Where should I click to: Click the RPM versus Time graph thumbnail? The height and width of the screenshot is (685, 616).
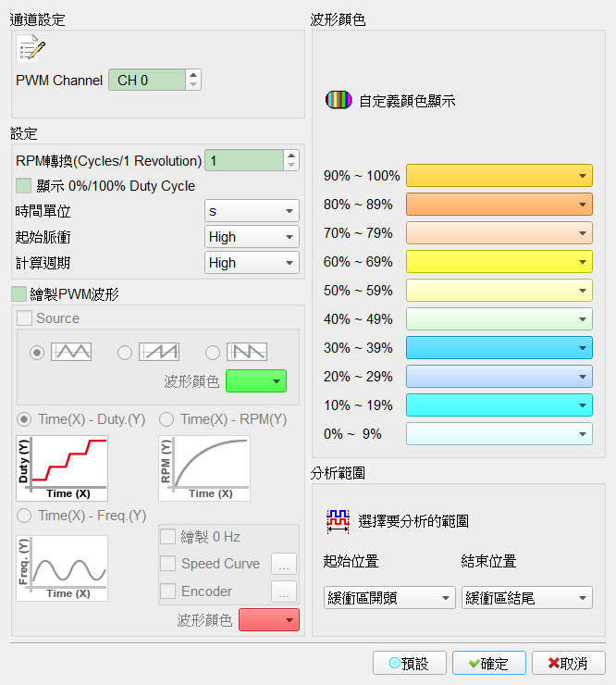tap(204, 468)
